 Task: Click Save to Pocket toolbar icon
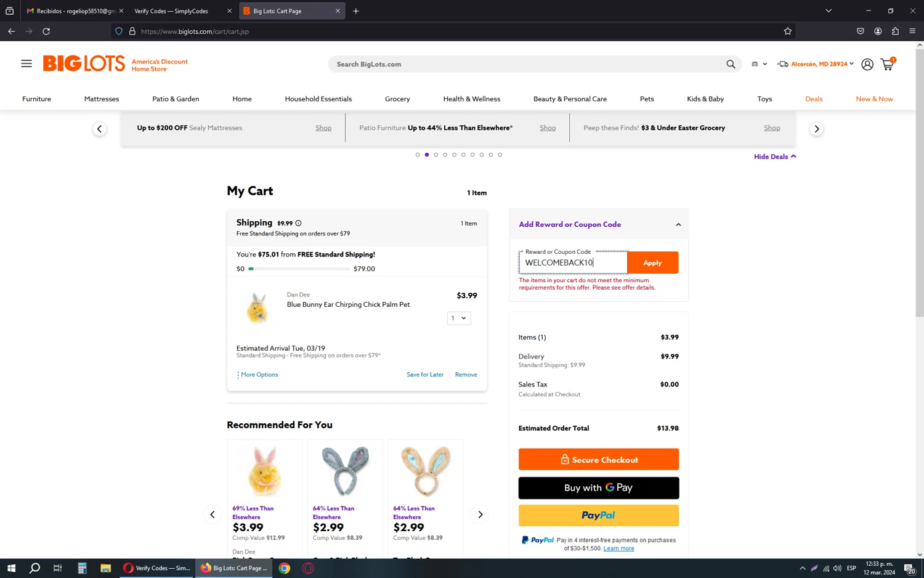(x=861, y=31)
